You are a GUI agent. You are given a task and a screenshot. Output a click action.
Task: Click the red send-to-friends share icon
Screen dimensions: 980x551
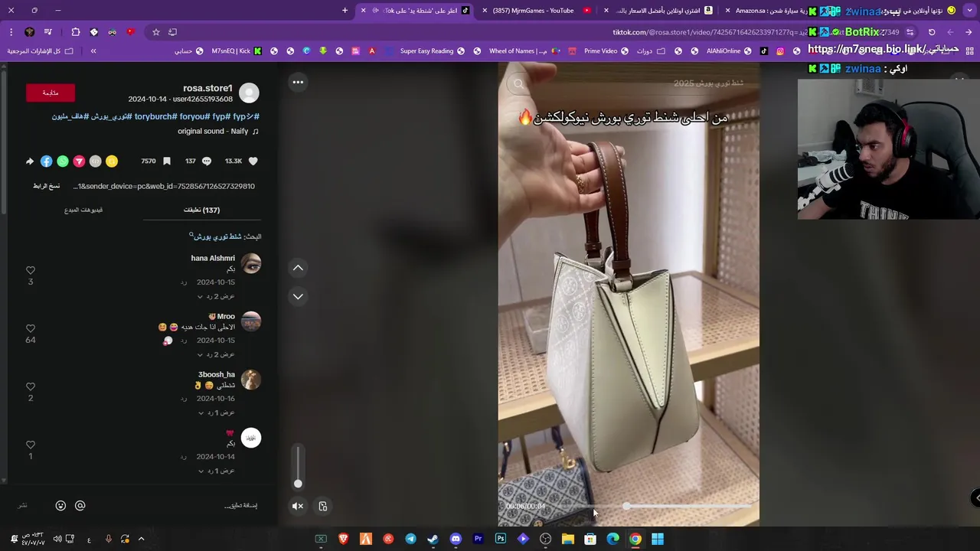pyautogui.click(x=79, y=161)
